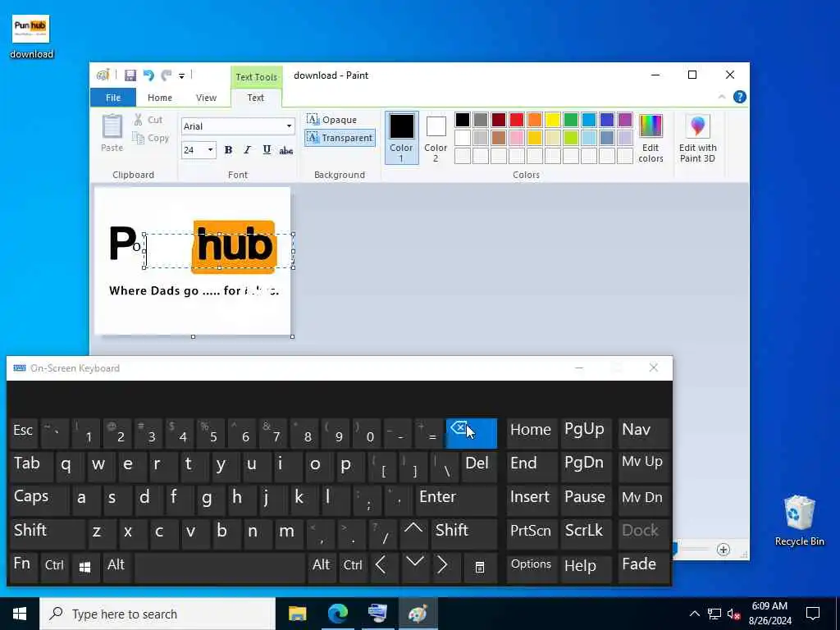Click the space bar on On-Screen Keyboard
The image size is (840, 630).
pyautogui.click(x=220, y=567)
